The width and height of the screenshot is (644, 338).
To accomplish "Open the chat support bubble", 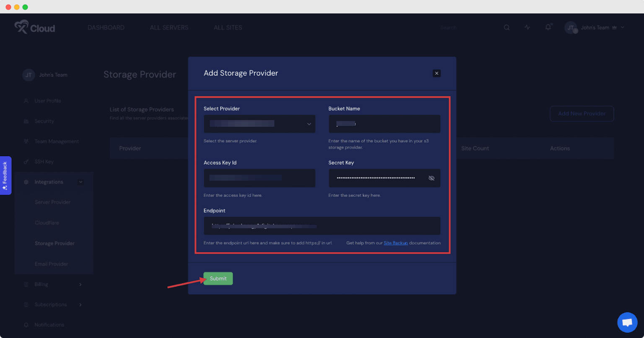I will click(x=627, y=322).
